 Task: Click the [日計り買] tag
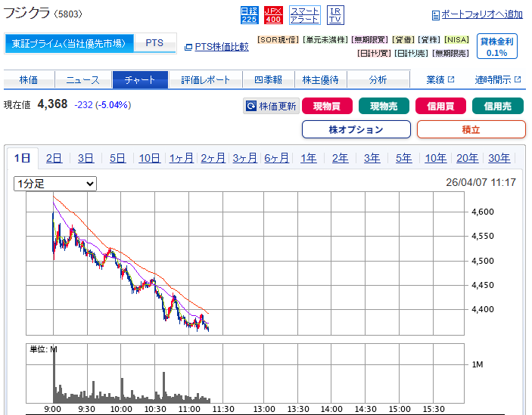tap(375, 53)
